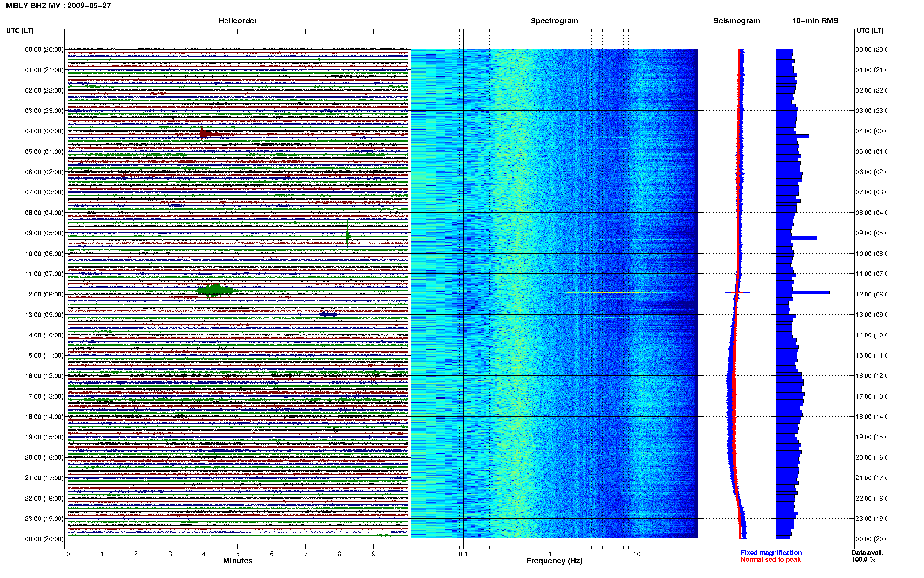
Task: Click the "Frequency (Hz)" axis title
Action: pyautogui.click(x=554, y=561)
